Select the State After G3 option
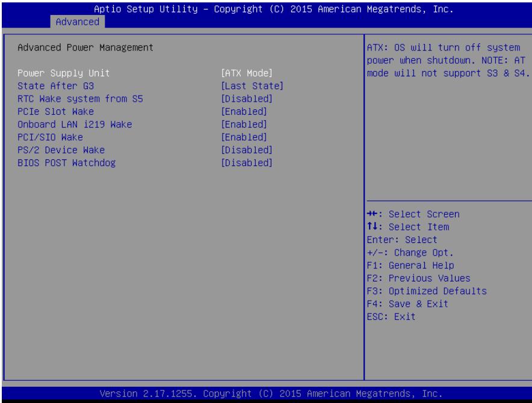The height and width of the screenshot is (403, 532). click(55, 86)
